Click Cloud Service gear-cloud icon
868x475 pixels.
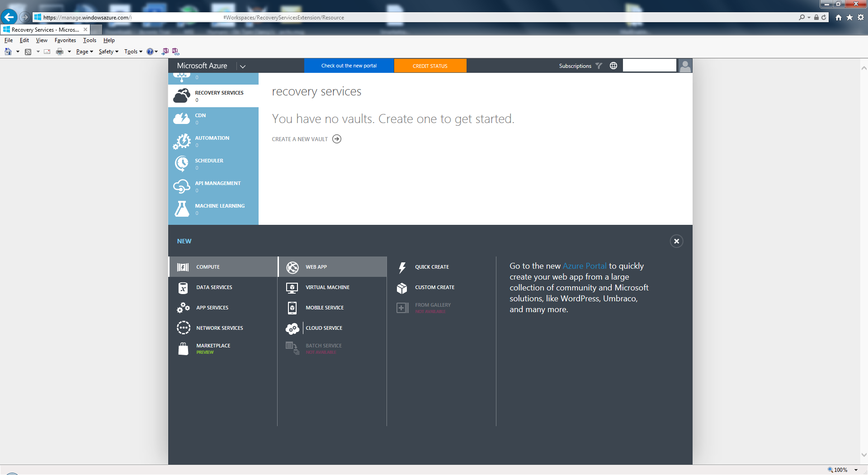[x=292, y=328]
